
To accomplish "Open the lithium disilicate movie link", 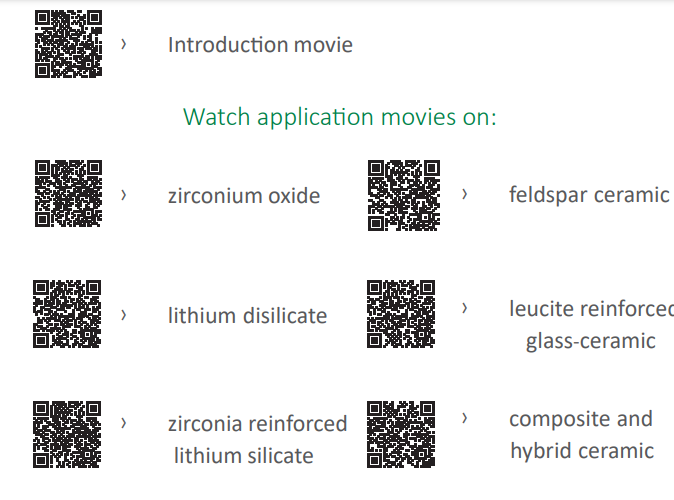I will click(247, 316).
